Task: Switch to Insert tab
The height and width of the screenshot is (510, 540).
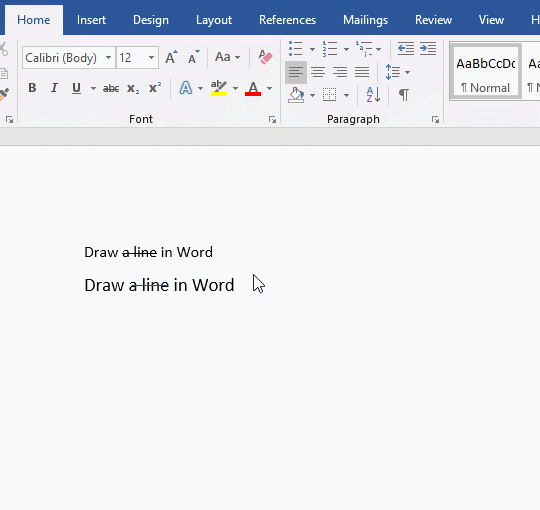Action: 91,20
